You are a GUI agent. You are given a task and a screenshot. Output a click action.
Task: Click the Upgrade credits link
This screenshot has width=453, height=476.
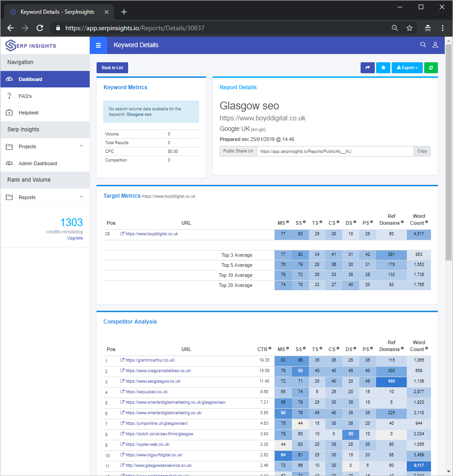click(75, 238)
